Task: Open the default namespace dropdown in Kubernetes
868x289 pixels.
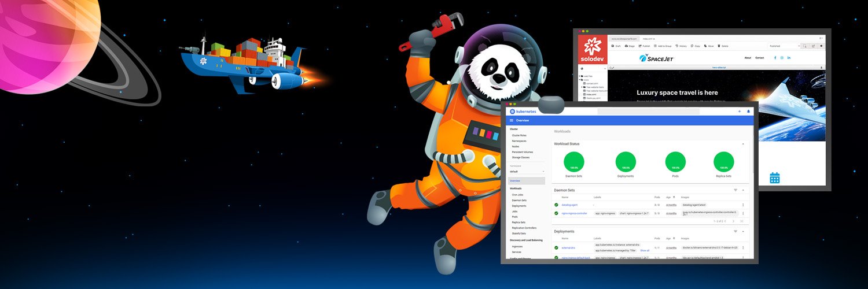Action: click(527, 172)
